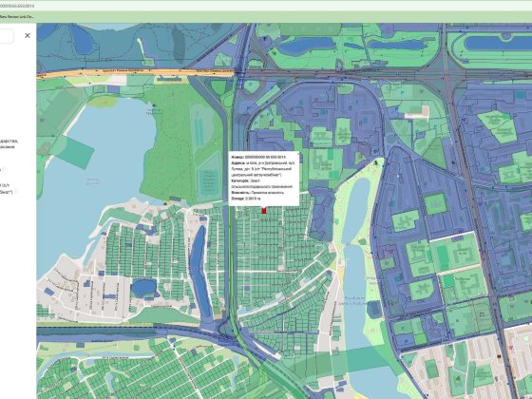Click the Площа area value in popup
532x399 pixels.
click(243, 199)
